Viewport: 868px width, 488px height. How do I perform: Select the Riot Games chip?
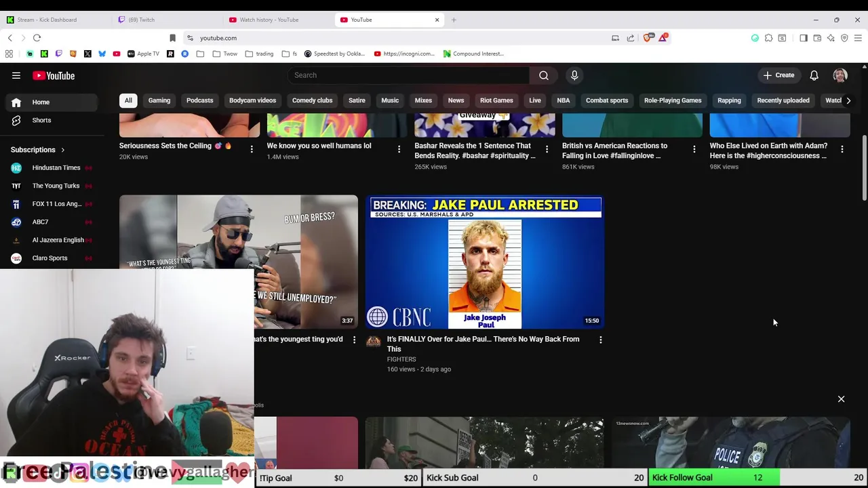pos(496,100)
